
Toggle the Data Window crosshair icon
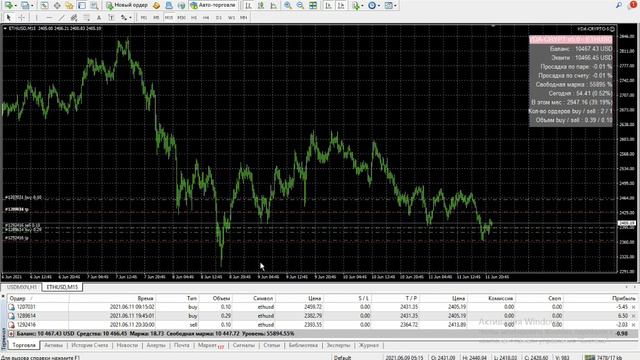click(x=57, y=5)
